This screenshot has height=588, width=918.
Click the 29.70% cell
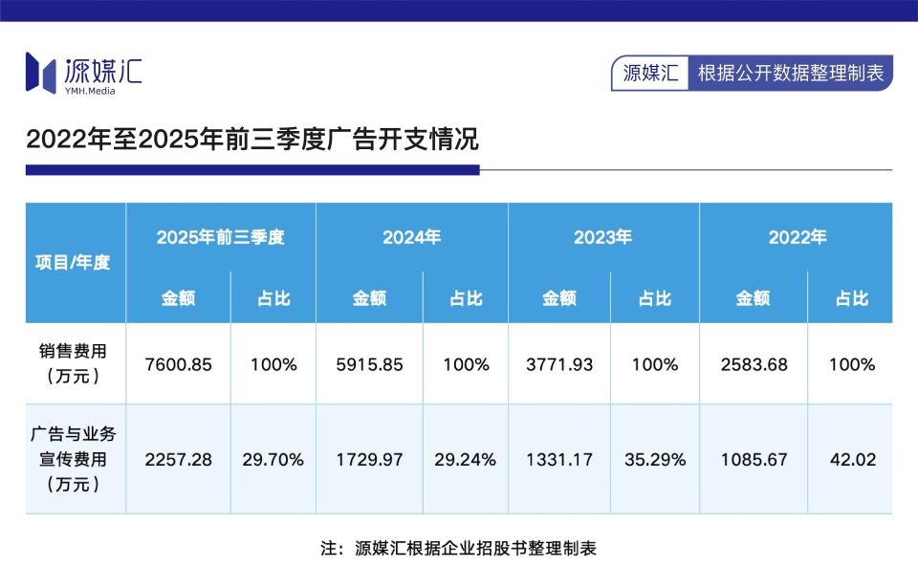coord(273,460)
